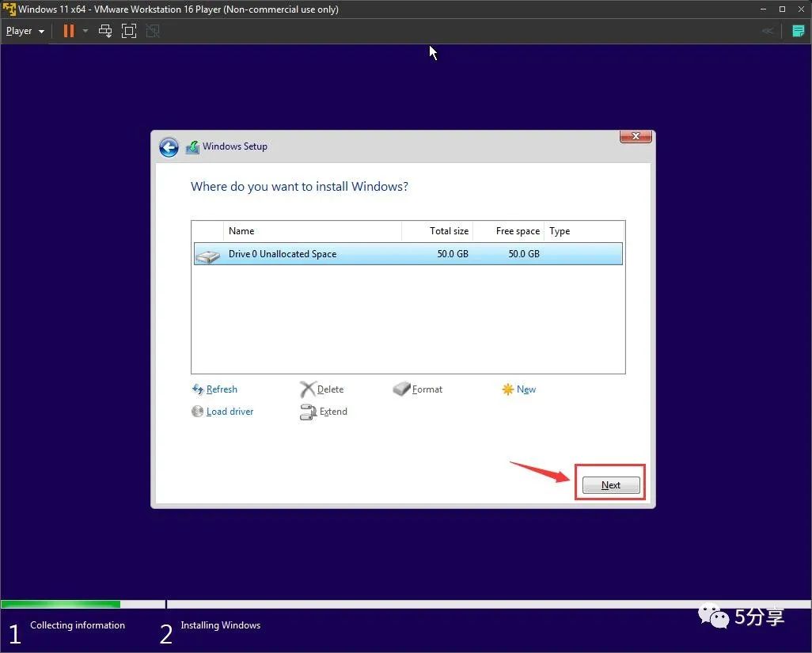Click the Free space column header

(x=509, y=231)
